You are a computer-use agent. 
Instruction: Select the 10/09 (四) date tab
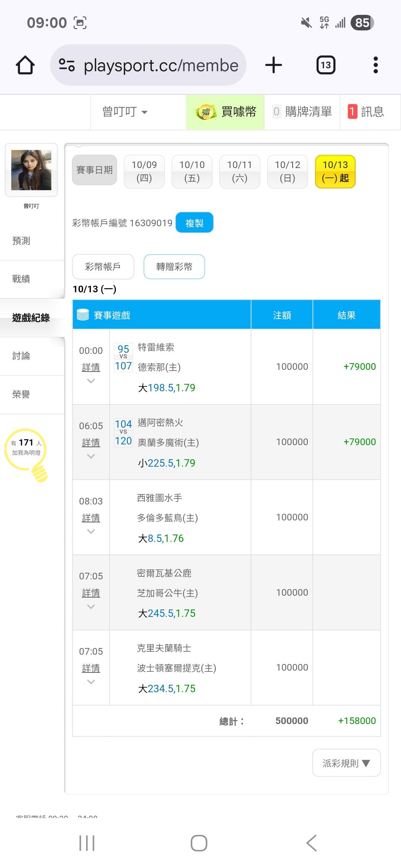(144, 171)
